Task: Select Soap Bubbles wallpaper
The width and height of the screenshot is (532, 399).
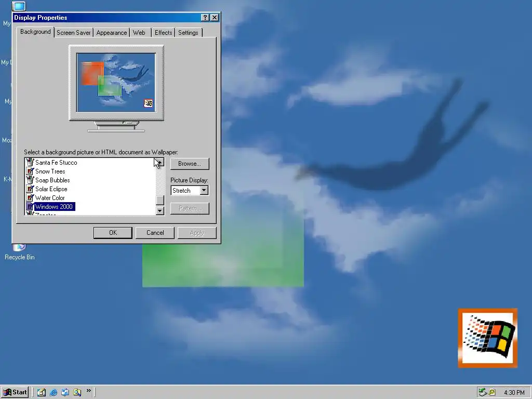Action: (52, 180)
